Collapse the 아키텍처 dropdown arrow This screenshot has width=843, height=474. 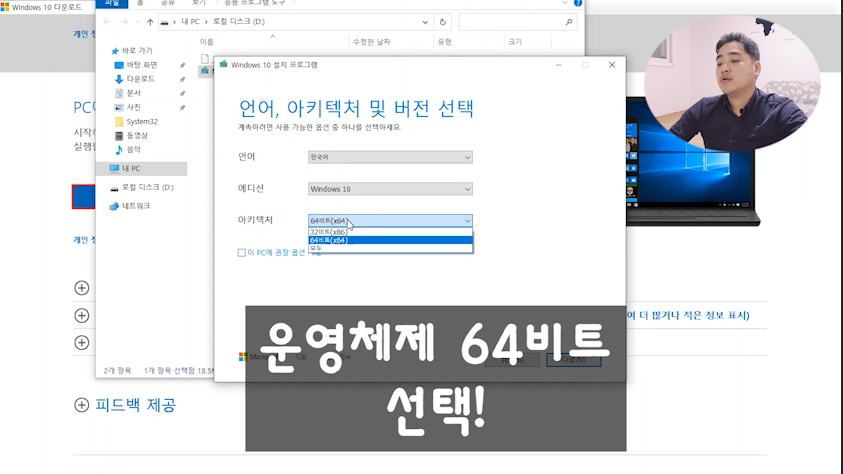(x=467, y=221)
